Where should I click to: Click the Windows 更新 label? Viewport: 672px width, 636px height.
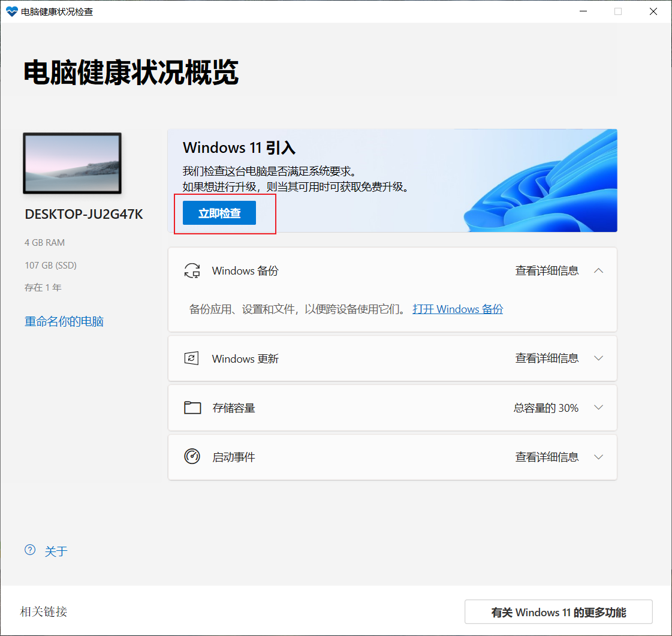click(x=245, y=358)
